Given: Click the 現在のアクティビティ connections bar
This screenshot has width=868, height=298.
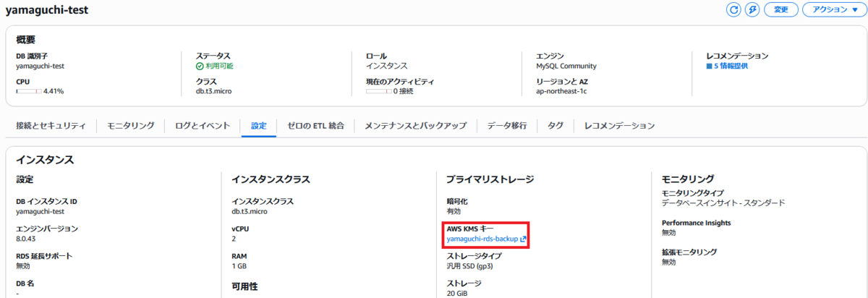Looking at the screenshot, I should pos(378,92).
